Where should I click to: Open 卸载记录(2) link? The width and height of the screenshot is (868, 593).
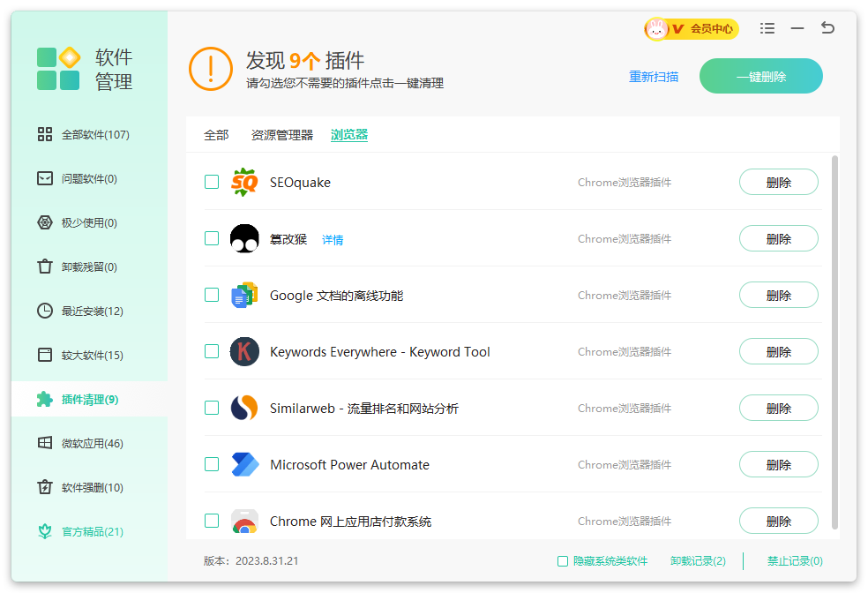coord(698,561)
